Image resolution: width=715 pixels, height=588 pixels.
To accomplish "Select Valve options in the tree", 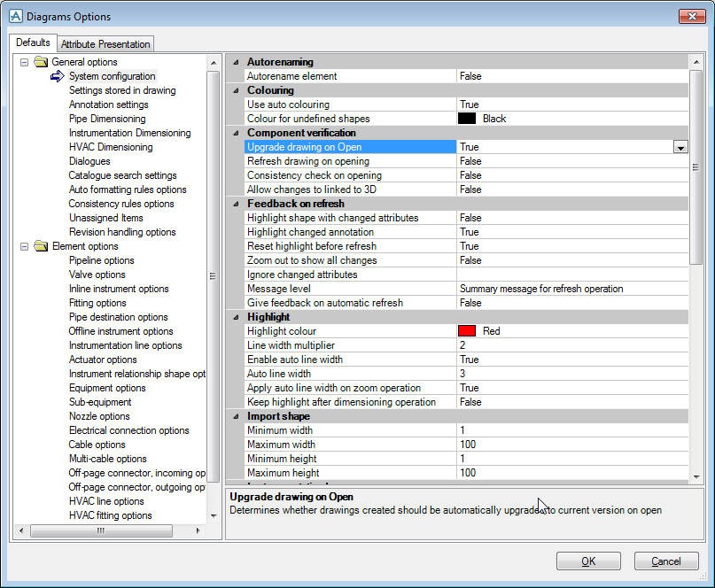I will (x=97, y=275).
